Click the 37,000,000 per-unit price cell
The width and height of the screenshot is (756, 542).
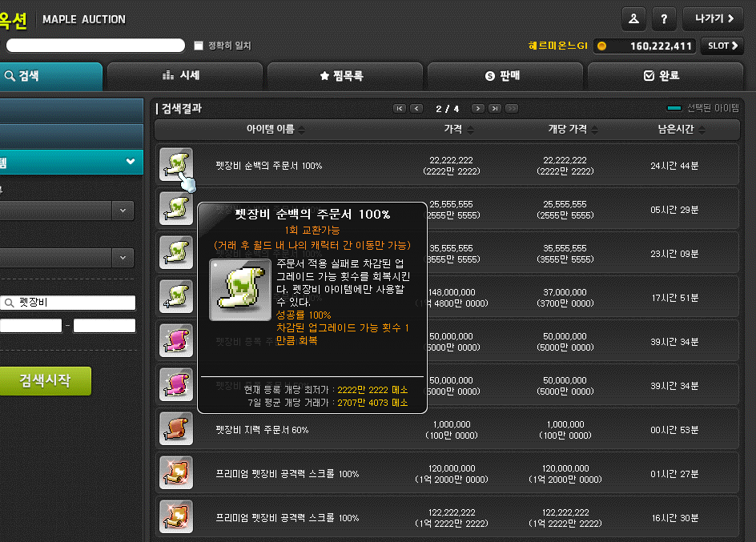coord(565,298)
